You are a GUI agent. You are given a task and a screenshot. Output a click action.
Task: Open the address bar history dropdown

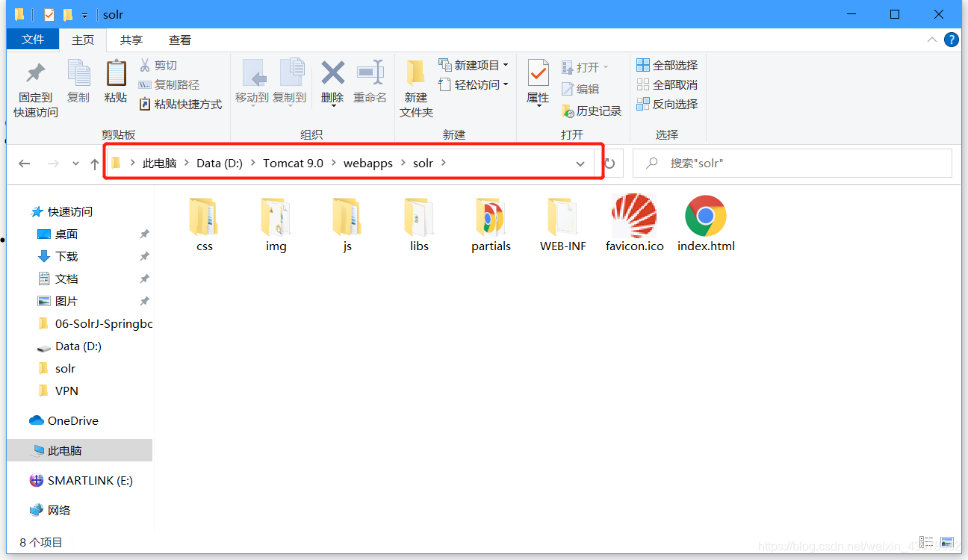point(580,164)
